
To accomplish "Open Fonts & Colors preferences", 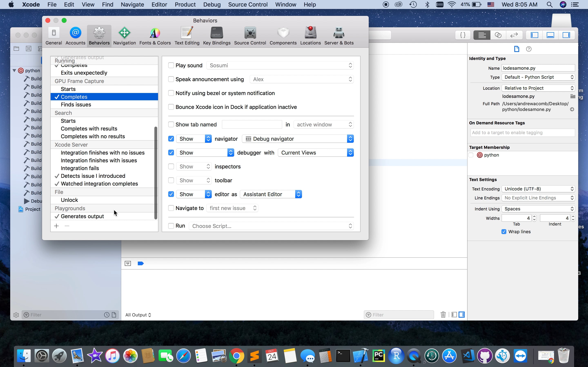I will [155, 36].
